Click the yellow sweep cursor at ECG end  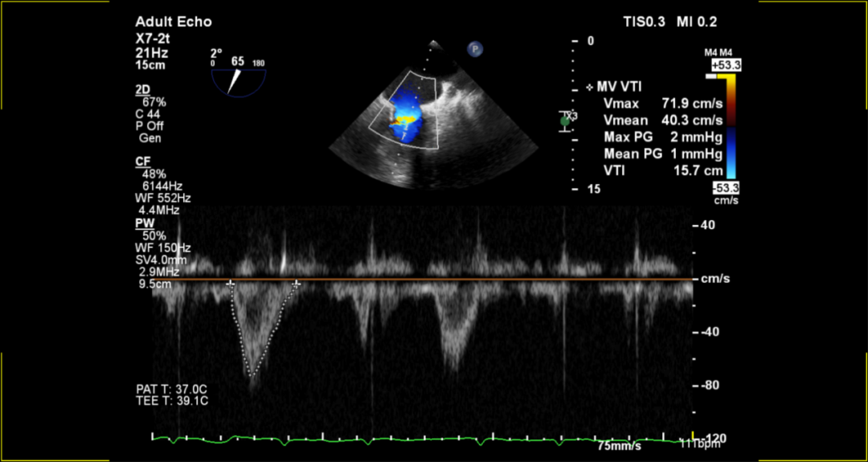693,439
